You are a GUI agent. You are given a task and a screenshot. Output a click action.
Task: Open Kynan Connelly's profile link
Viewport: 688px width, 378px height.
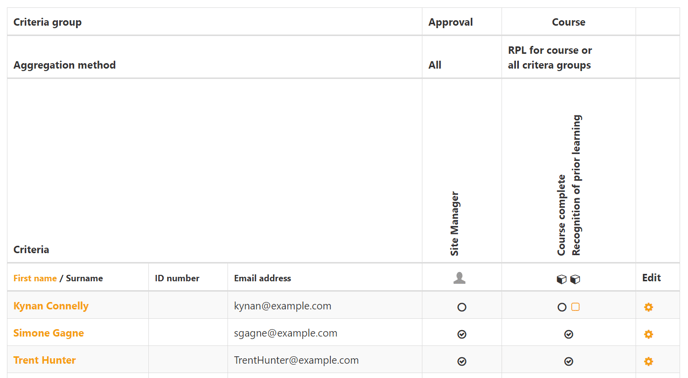51,306
